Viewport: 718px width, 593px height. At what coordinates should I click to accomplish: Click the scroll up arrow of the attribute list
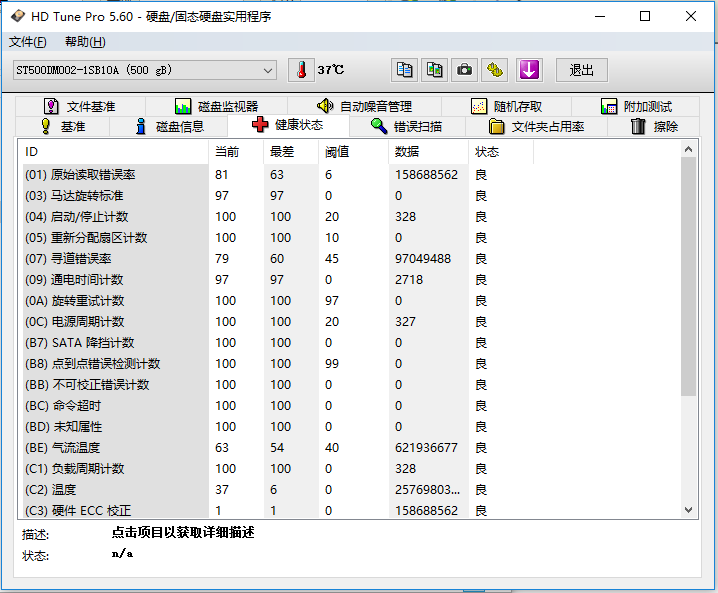click(688, 149)
